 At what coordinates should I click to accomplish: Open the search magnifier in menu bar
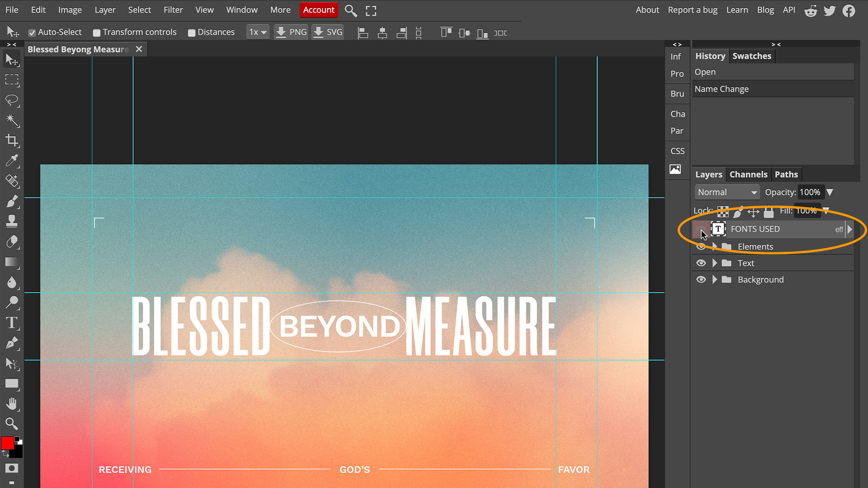click(x=350, y=10)
